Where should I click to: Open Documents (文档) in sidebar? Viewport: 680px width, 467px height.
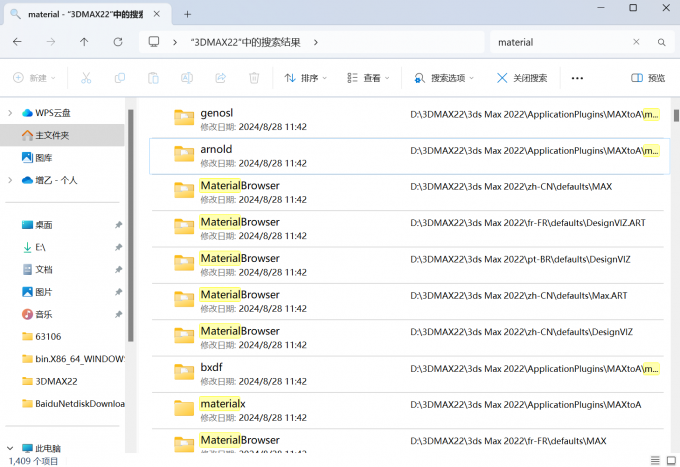click(x=37, y=270)
